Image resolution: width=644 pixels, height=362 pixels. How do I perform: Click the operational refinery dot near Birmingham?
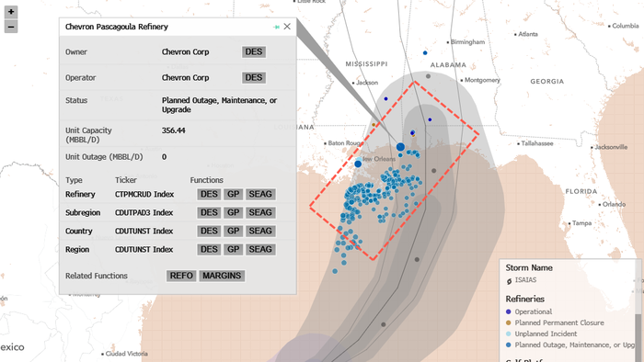[425, 53]
